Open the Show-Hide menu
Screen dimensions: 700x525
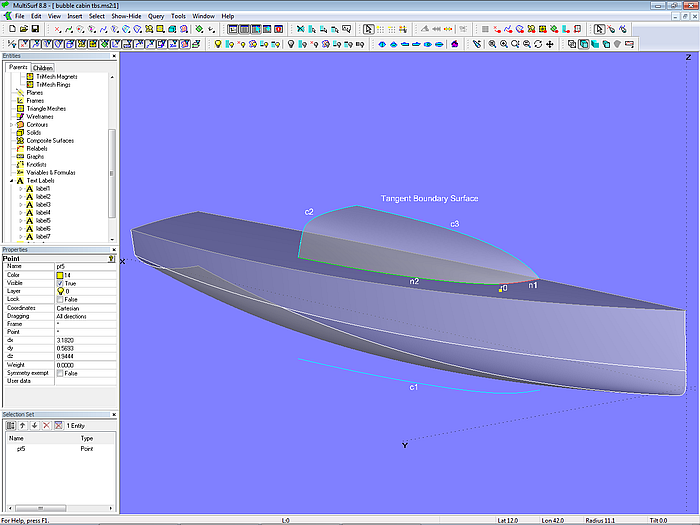coord(126,17)
